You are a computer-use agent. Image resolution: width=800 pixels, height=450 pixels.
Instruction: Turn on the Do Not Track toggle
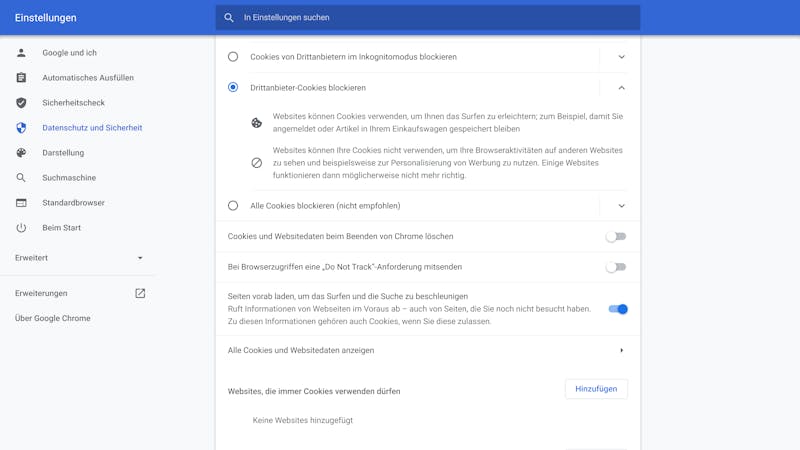(x=616, y=267)
